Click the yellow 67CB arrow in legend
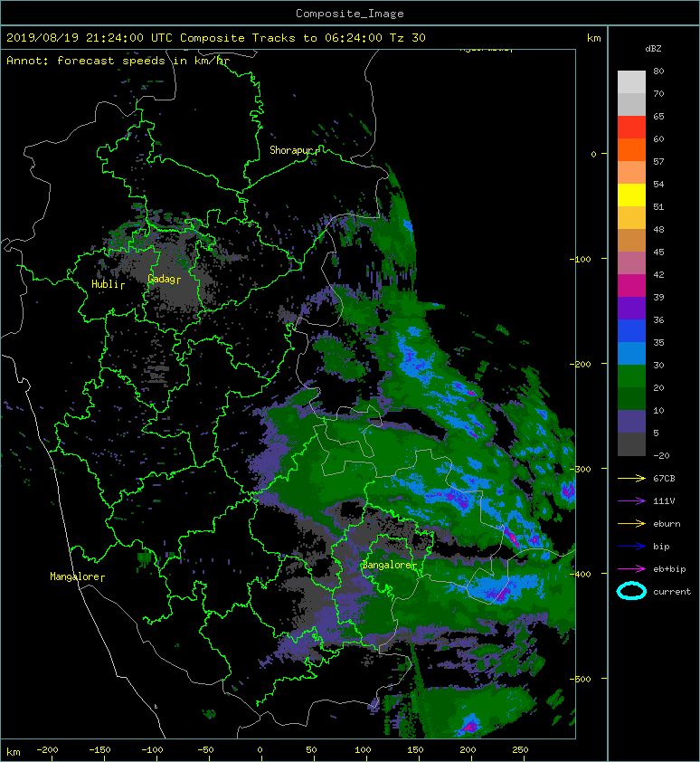Screen dimensions: 700x762 (631, 479)
